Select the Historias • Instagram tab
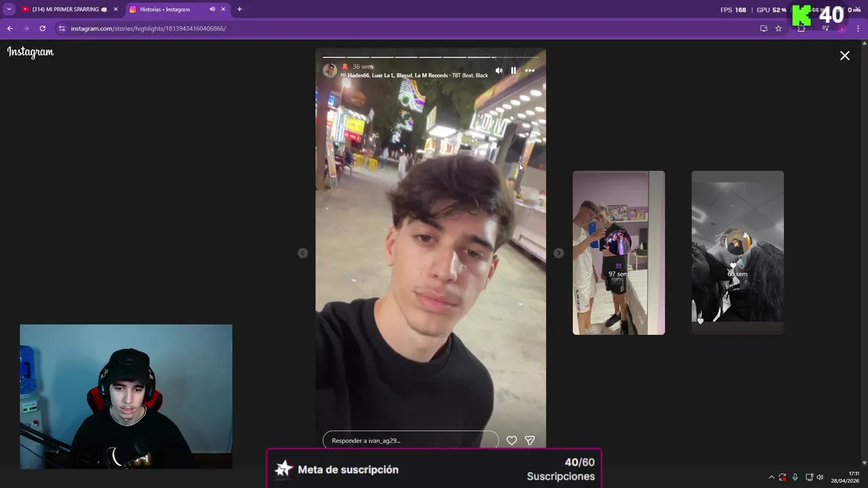The width and height of the screenshot is (868, 488). click(165, 9)
